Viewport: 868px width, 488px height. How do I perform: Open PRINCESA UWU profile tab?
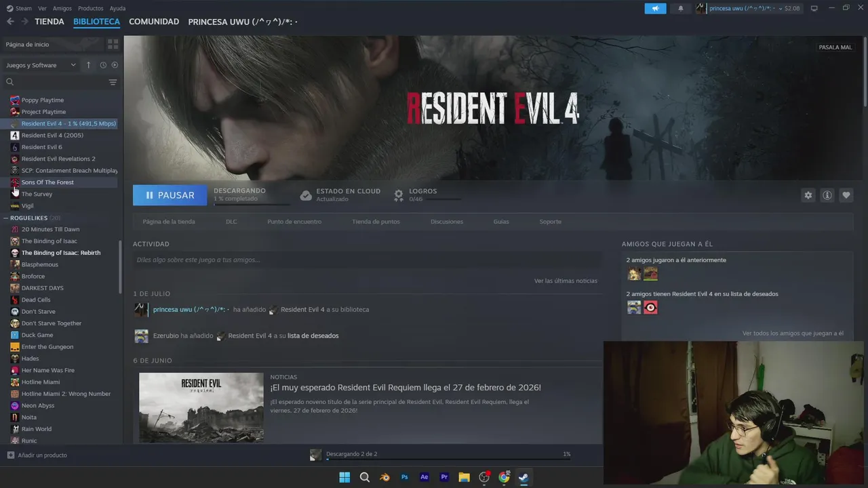243,22
